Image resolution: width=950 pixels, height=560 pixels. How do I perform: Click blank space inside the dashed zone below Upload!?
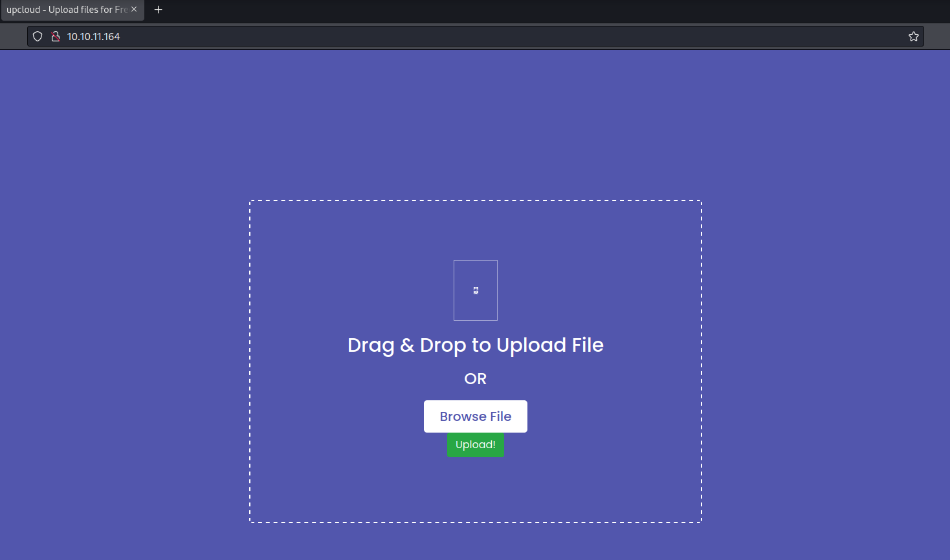coord(476,490)
